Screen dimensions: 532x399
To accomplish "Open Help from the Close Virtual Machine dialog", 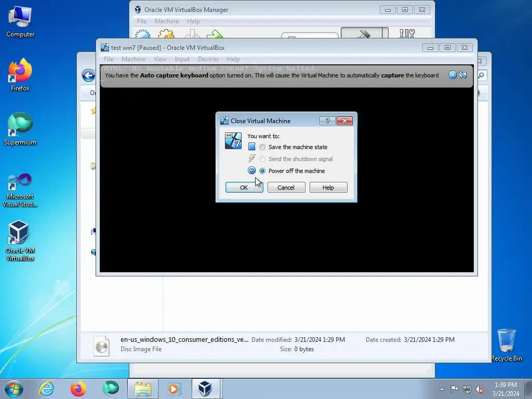I will pyautogui.click(x=328, y=187).
